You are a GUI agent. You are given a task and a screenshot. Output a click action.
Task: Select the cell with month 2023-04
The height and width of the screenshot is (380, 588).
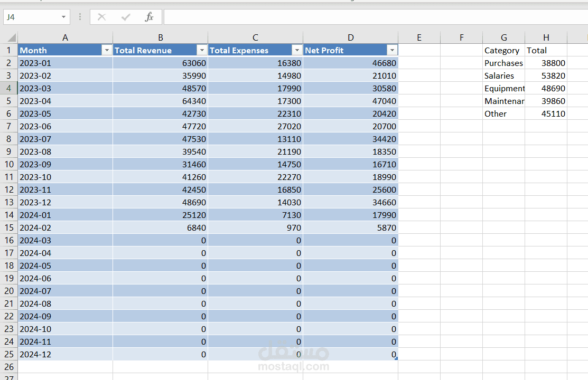point(66,101)
